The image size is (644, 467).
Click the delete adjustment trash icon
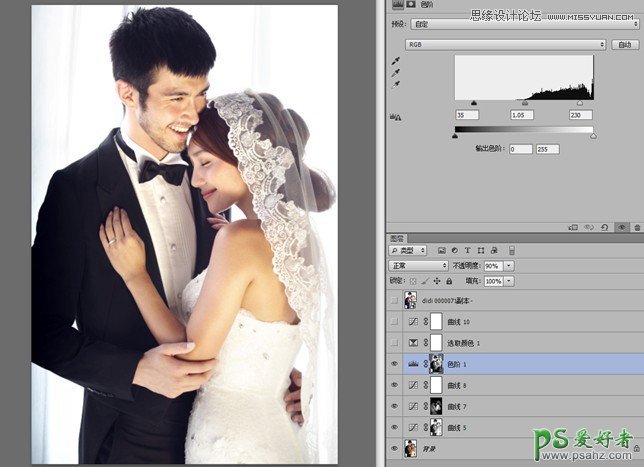[636, 227]
